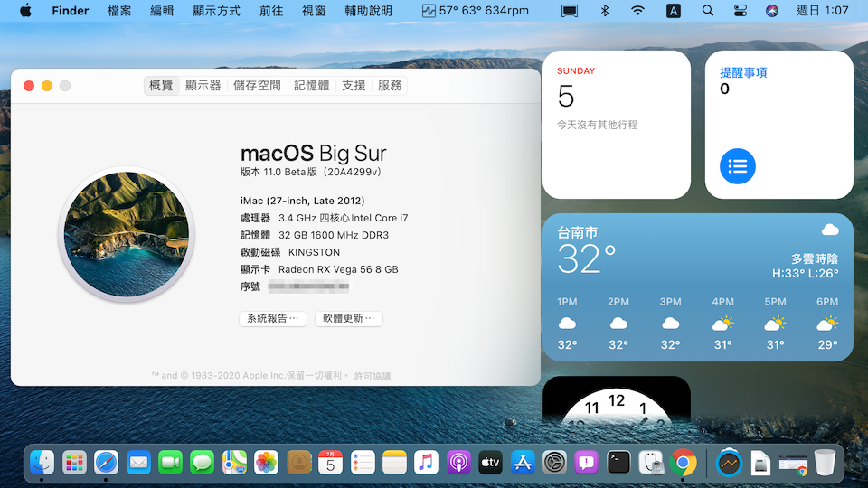Image resolution: width=868 pixels, height=488 pixels.
Task: Open System Preferences in the Dock
Action: [x=554, y=463]
